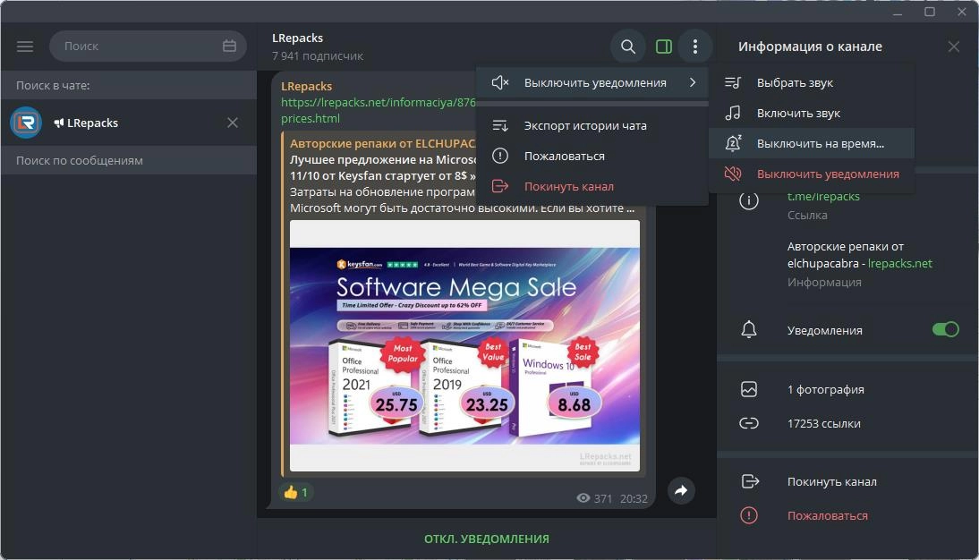Click the LRepacks channel avatar
The height and width of the screenshot is (560, 979).
coord(26,123)
